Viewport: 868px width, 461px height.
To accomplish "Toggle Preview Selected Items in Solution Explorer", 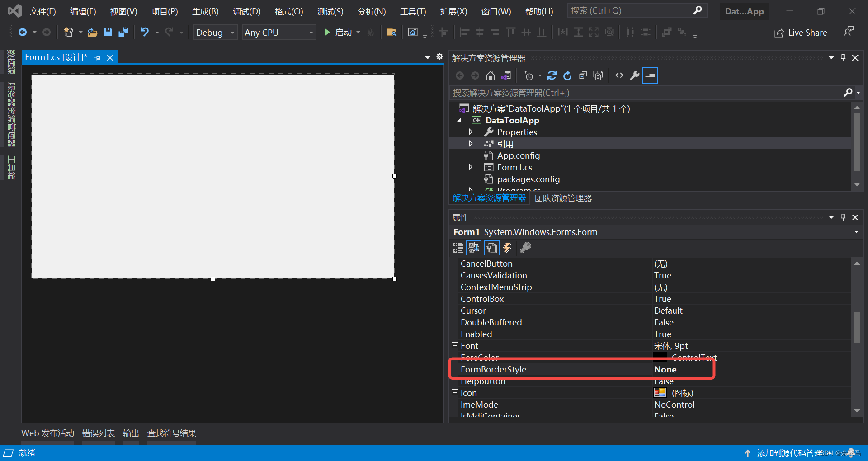I will pyautogui.click(x=650, y=75).
